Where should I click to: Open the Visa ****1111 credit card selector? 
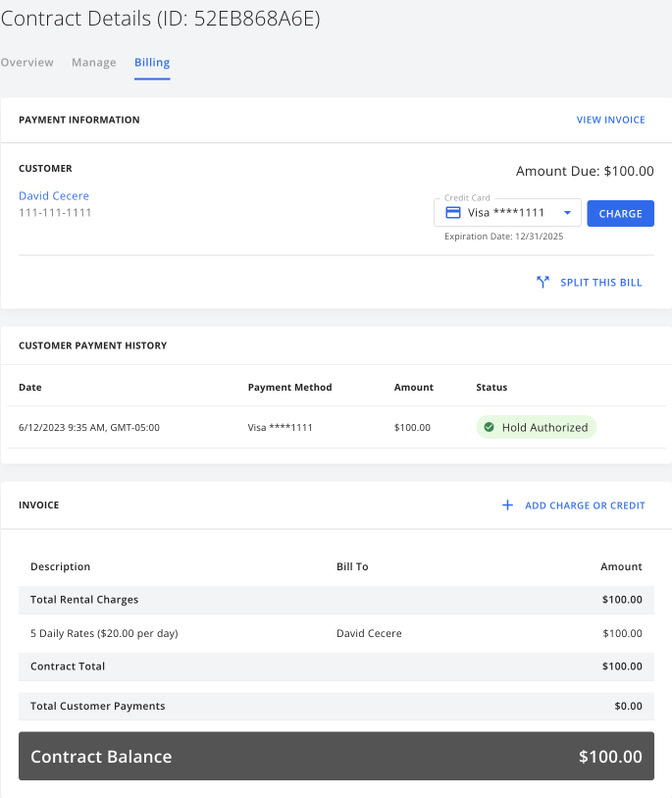coord(507,213)
